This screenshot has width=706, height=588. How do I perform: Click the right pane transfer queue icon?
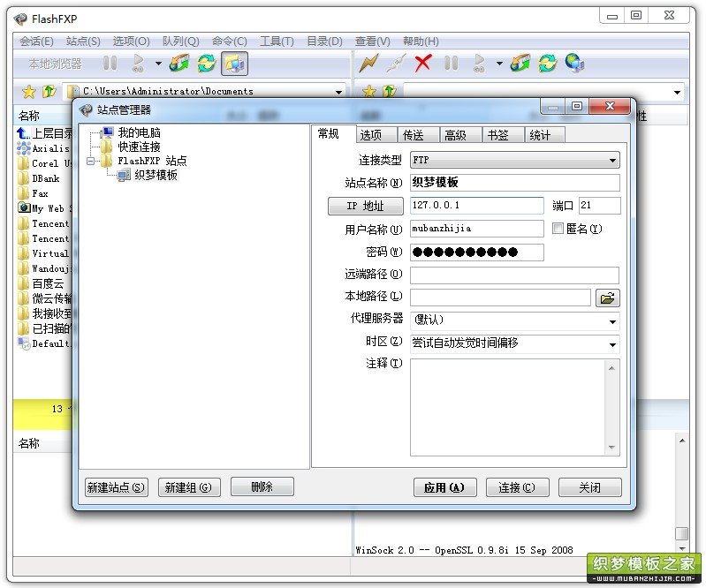(x=480, y=63)
